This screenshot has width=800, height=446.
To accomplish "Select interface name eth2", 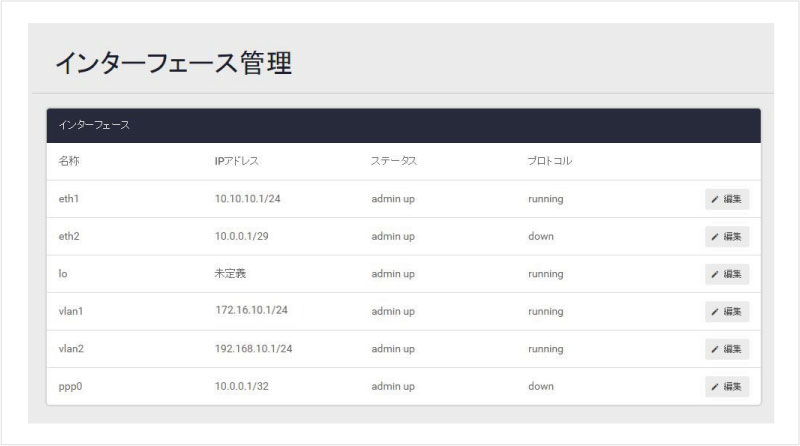I will point(69,236).
